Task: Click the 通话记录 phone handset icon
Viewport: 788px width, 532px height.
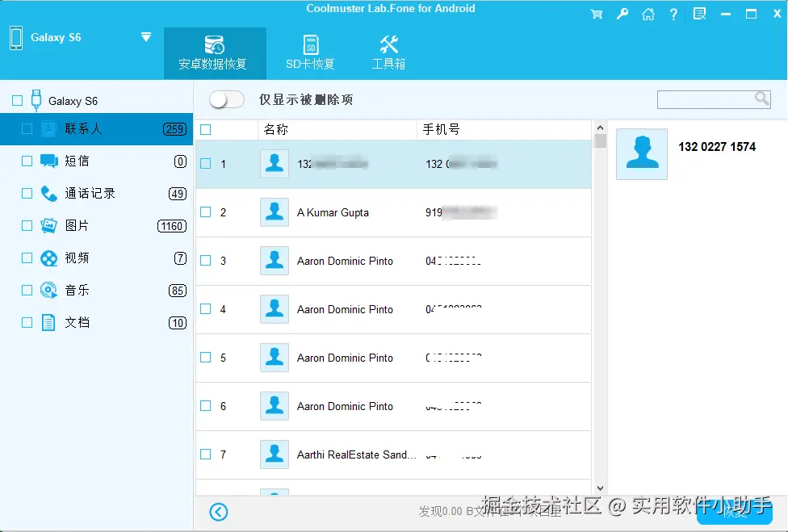Action: (48, 194)
